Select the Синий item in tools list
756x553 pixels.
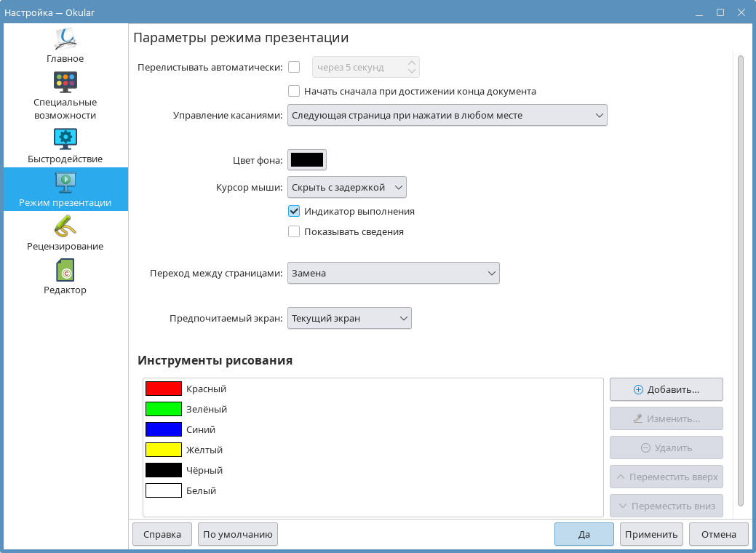pos(201,430)
